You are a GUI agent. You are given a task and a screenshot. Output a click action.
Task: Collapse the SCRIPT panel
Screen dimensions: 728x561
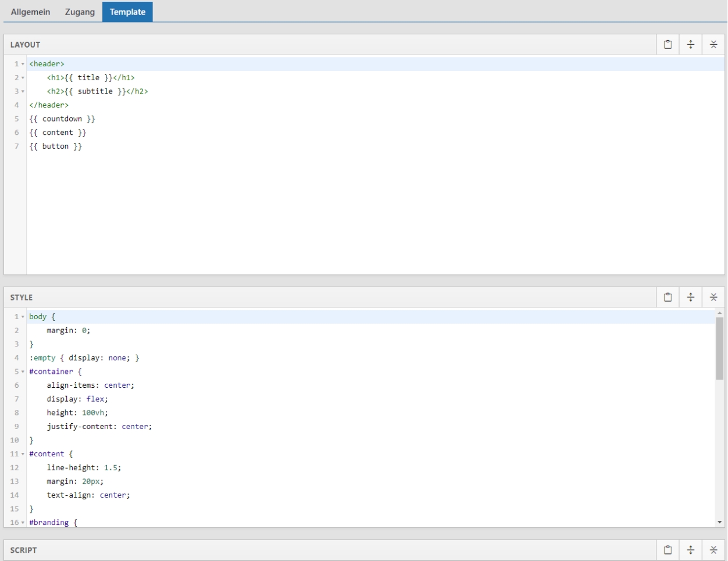click(713, 550)
